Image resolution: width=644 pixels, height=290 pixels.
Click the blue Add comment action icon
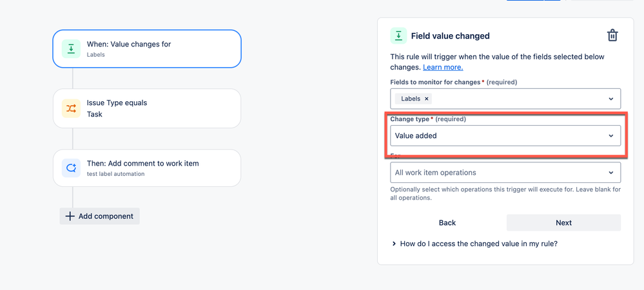point(71,168)
